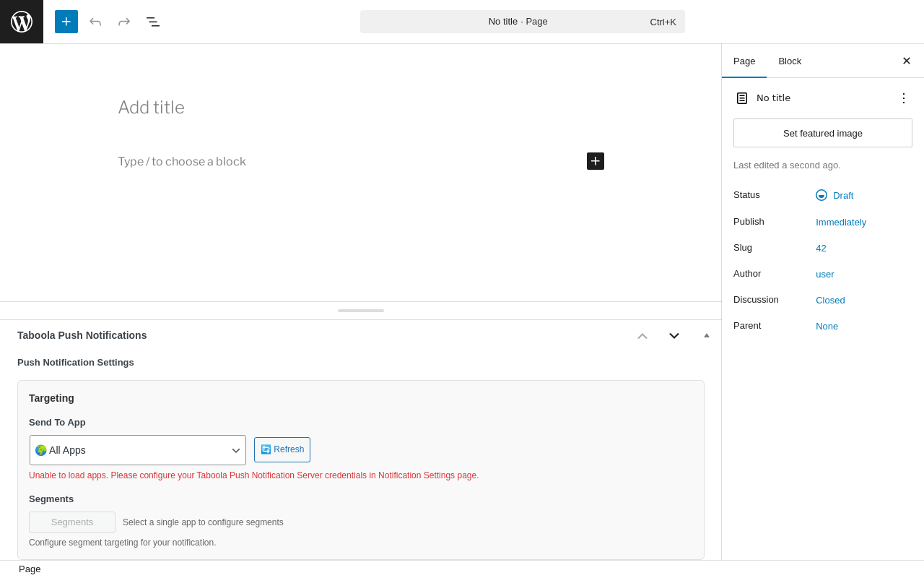Screen dimensions: 924x578
Task: Click the Draft status icon
Action: (x=821, y=195)
